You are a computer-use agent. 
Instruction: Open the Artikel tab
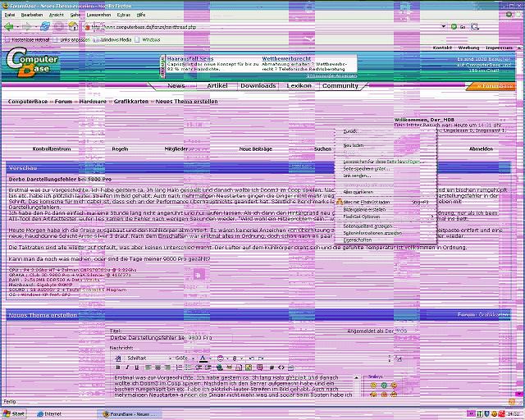(x=217, y=86)
